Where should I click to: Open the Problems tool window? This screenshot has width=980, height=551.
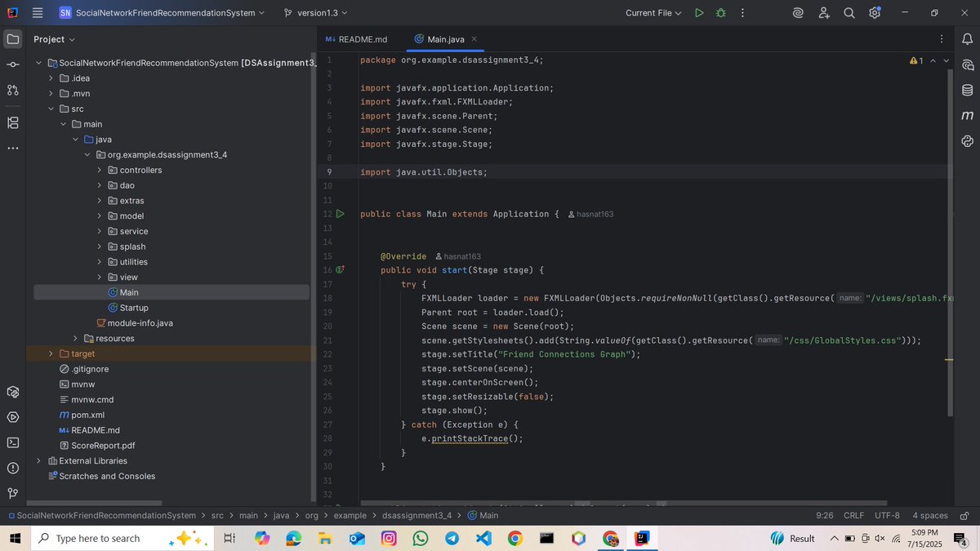click(13, 468)
